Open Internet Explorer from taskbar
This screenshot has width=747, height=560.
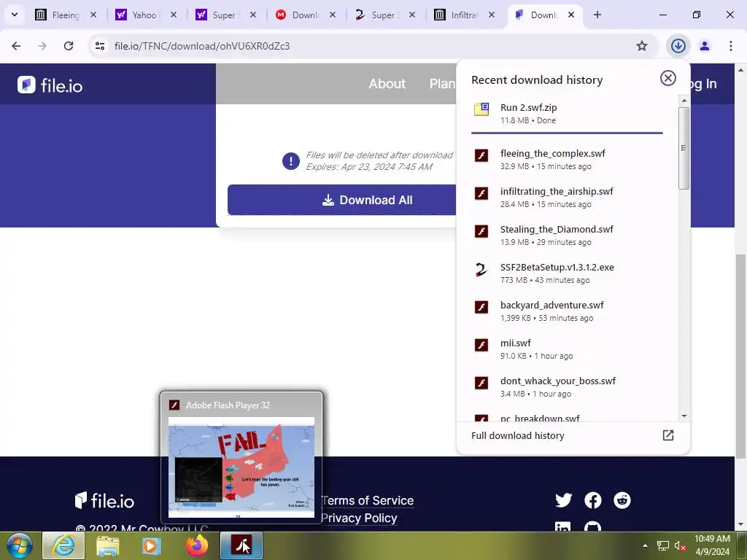pyautogui.click(x=63, y=545)
